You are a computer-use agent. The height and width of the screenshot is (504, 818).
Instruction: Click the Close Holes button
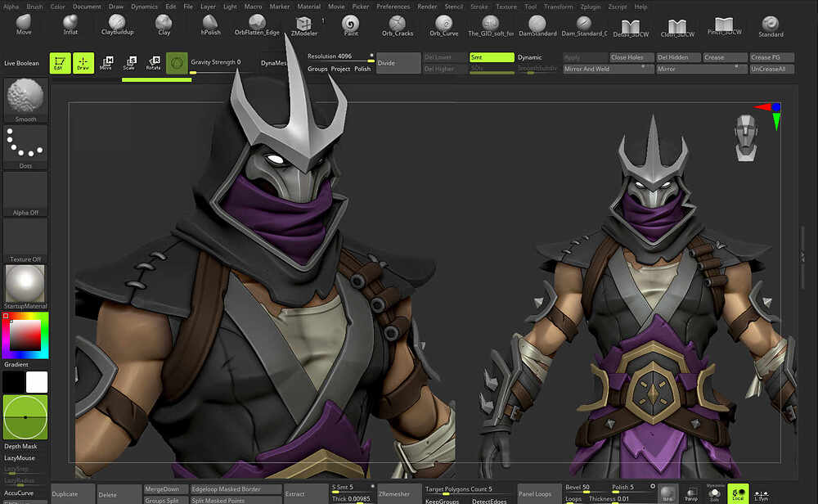click(x=627, y=57)
